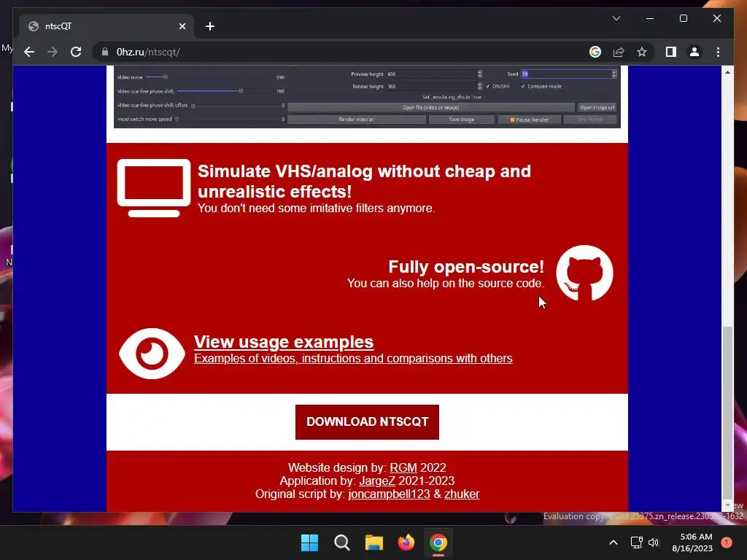The height and width of the screenshot is (560, 747).
Task: Open the JargeZ link in footer
Action: [x=377, y=481]
